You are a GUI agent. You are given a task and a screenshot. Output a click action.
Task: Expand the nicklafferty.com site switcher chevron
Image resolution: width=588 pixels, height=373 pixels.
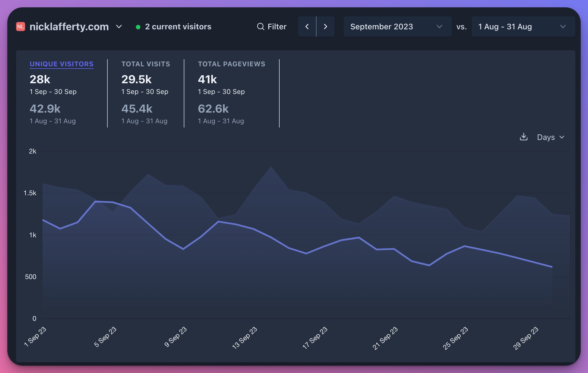click(119, 27)
